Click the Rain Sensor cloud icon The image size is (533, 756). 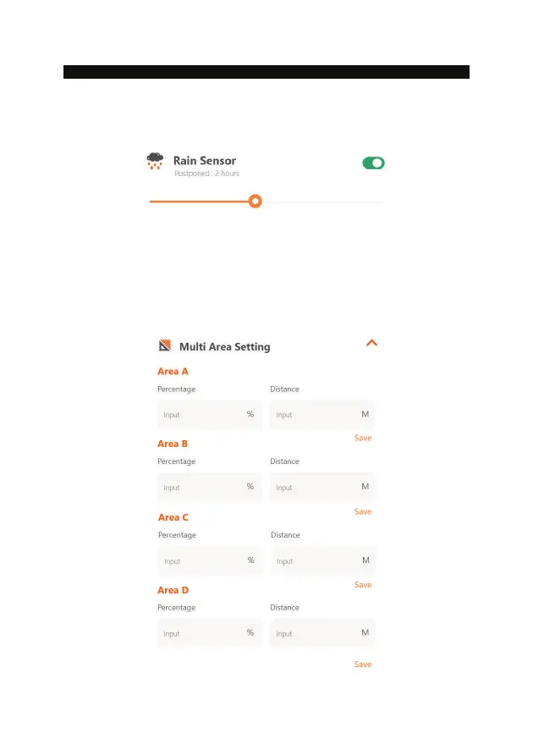click(x=155, y=161)
